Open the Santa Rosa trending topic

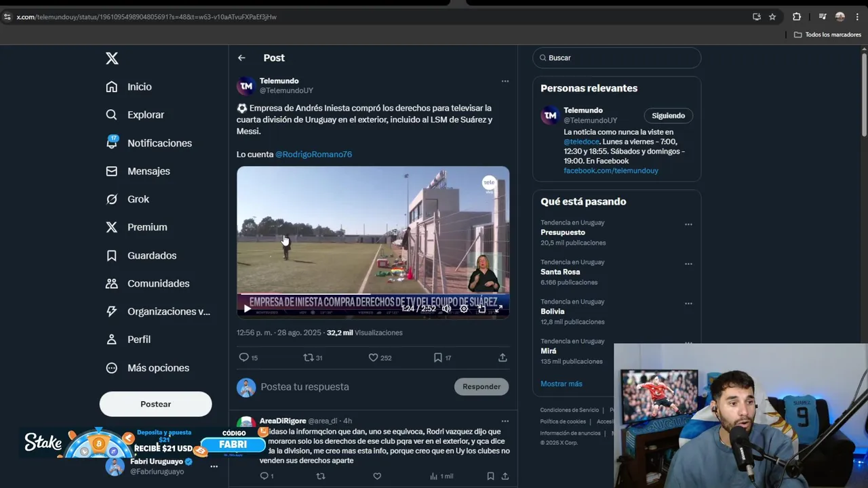click(560, 272)
